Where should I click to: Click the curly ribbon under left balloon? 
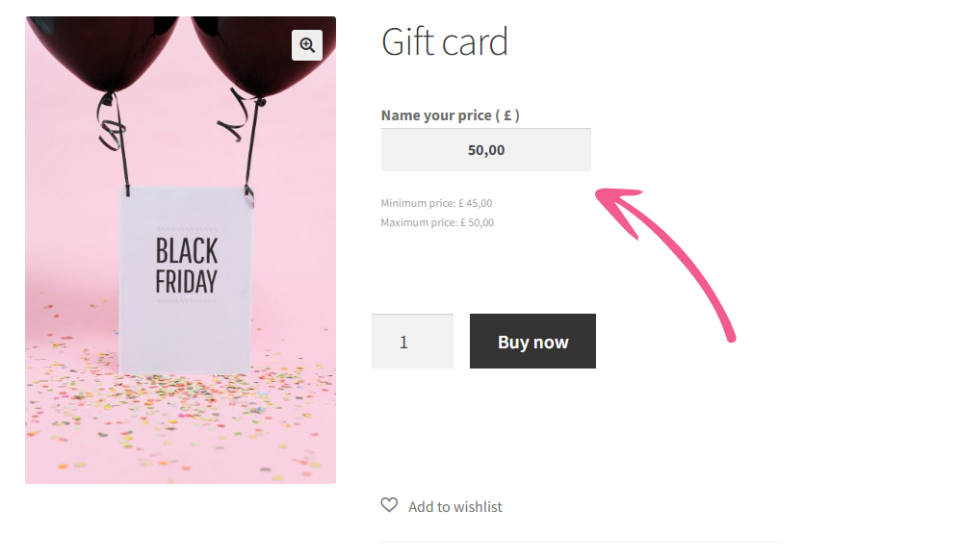[x=112, y=130]
